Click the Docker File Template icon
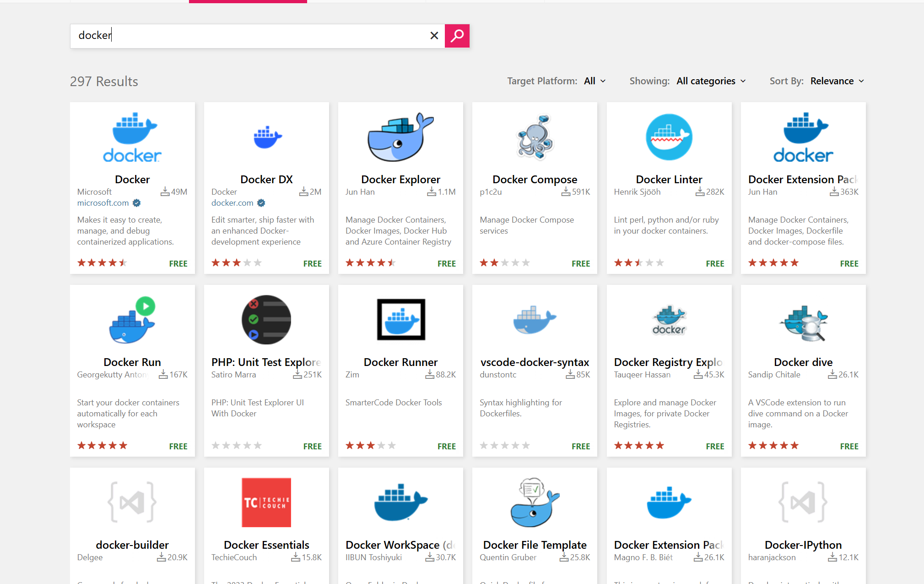924x584 pixels. coord(535,502)
